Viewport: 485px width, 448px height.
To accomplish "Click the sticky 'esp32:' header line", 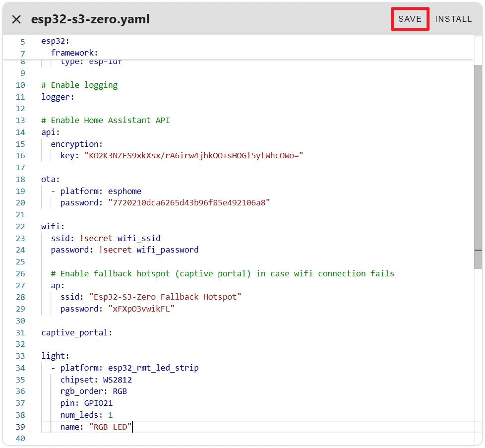I will (56, 41).
